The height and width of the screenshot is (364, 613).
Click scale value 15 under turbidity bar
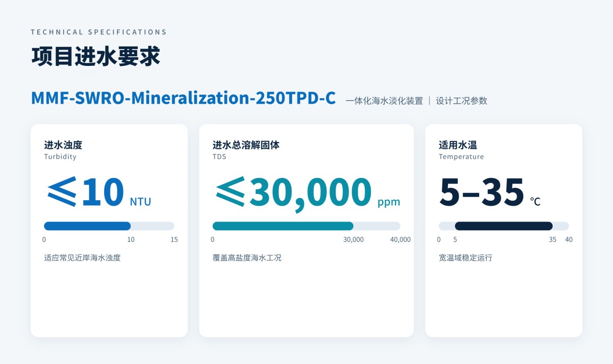(174, 239)
